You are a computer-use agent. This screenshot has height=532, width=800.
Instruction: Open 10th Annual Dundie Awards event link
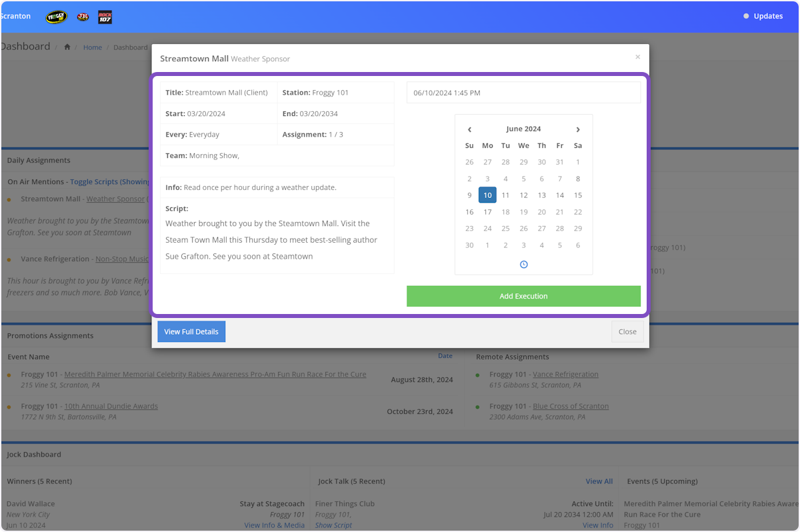111,406
